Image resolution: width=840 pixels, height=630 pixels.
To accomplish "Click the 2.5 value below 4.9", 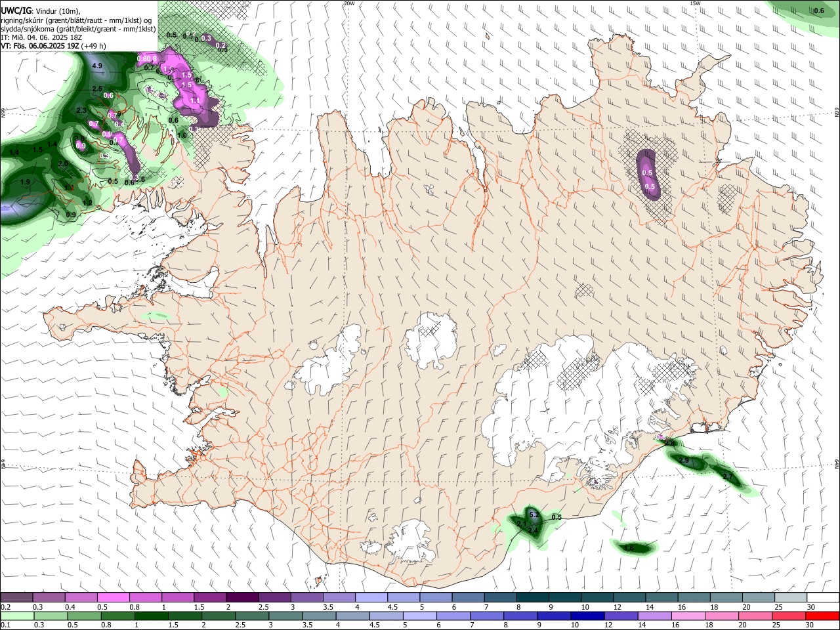I will (x=97, y=89).
